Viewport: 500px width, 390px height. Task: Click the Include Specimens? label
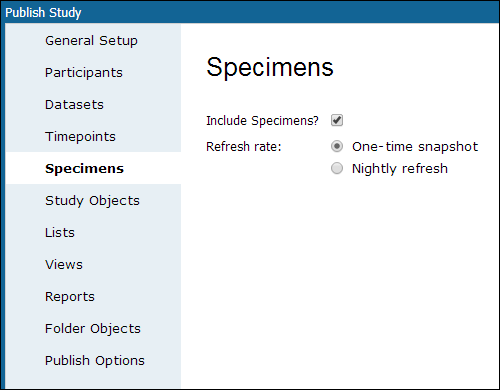click(x=262, y=121)
